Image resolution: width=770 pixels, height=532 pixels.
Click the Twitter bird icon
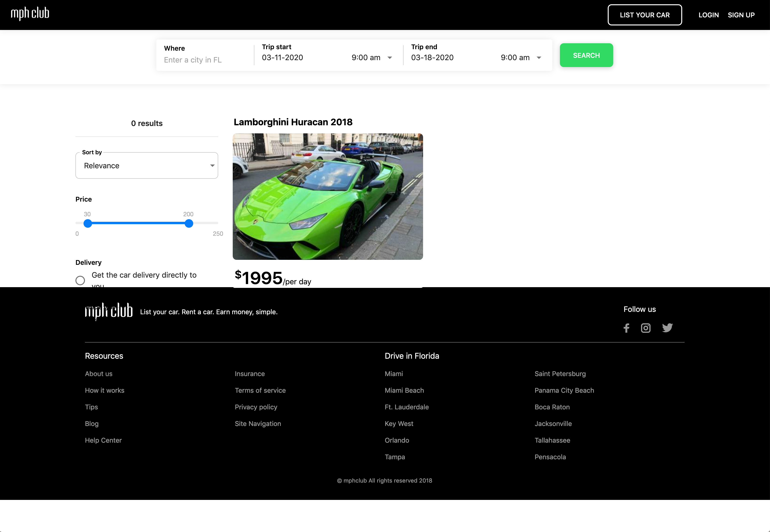[667, 328]
